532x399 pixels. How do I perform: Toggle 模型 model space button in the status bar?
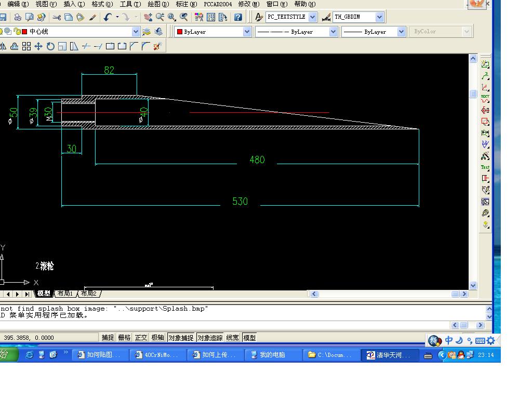click(x=249, y=338)
